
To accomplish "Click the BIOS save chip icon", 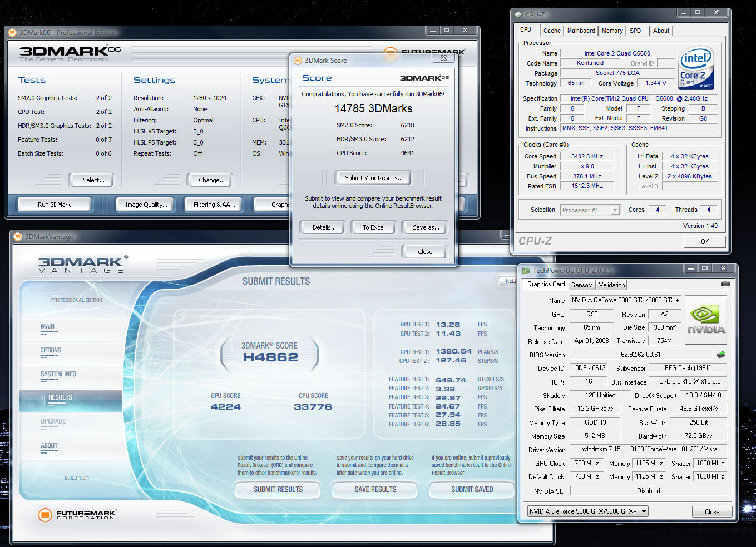I will tap(721, 355).
